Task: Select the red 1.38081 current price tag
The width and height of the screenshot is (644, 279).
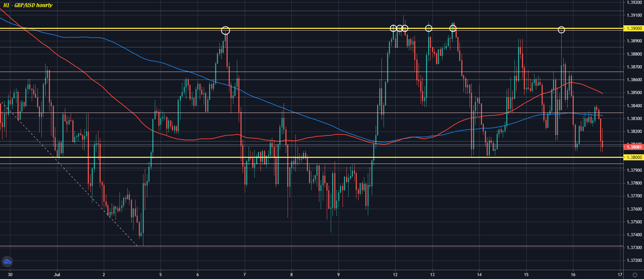Action: pyautogui.click(x=633, y=147)
